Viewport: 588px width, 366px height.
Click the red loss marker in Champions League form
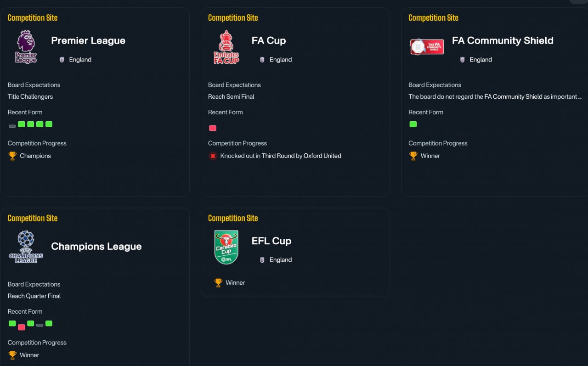[22, 327]
